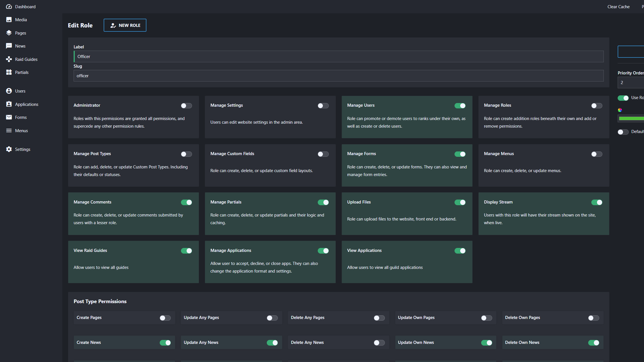Turn off Manage Comments toggle
644x362 pixels.
[186, 202]
